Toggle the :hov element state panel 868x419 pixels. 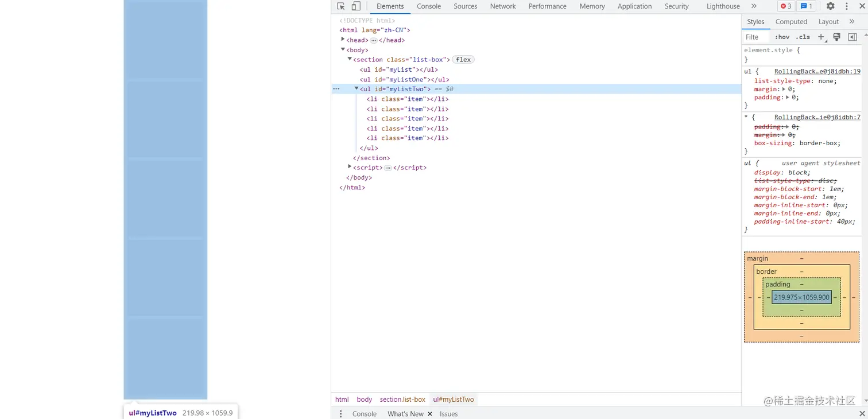782,37
